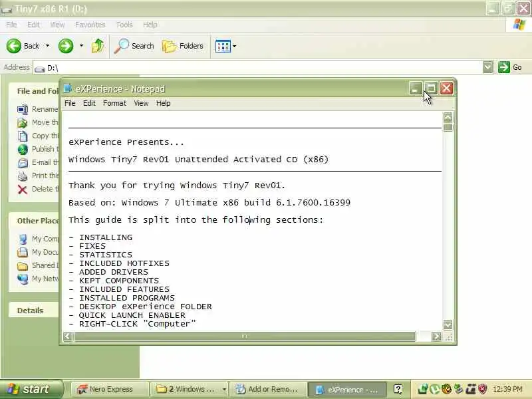This screenshot has height=399, width=532.
Task: Open the Explorer Tools menu
Action: (x=124, y=25)
